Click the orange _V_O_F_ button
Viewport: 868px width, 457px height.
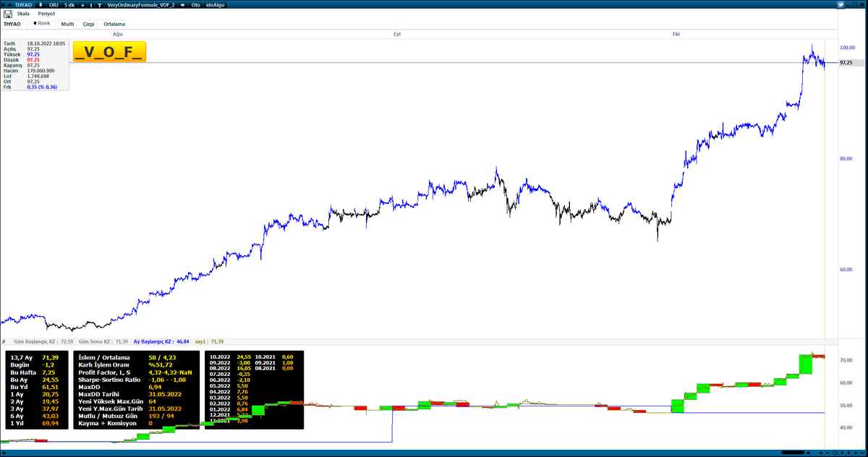110,51
